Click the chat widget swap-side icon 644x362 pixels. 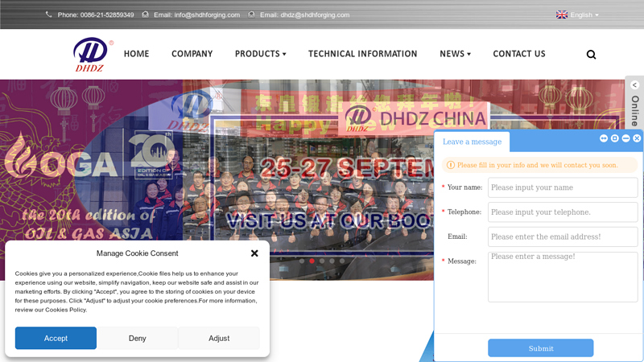tap(603, 138)
